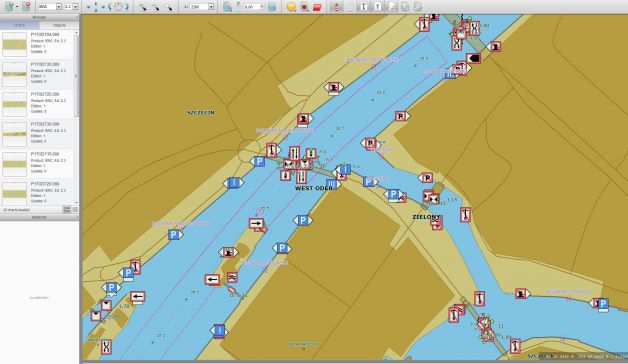
Task: Toggle the first text label icon in toolbar
Action: (x=364, y=7)
